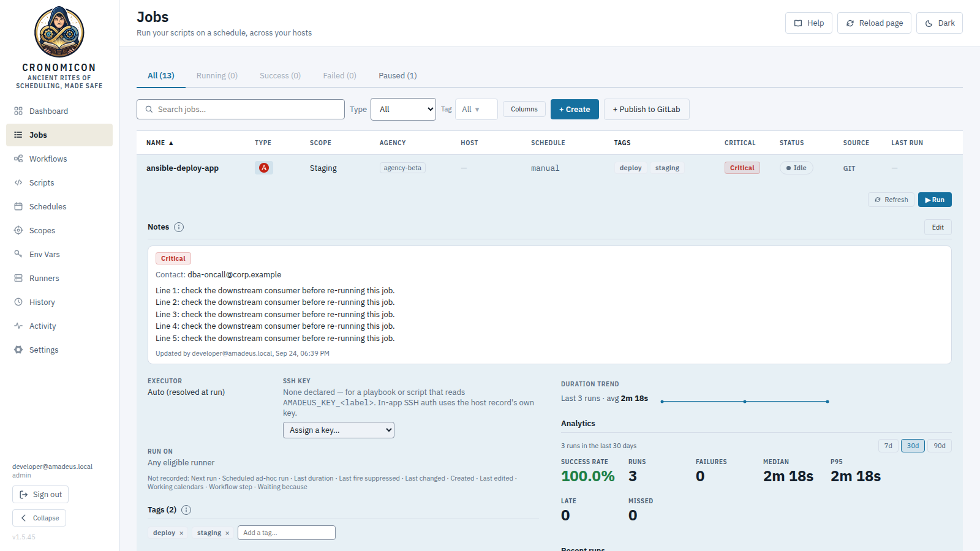Click the Workflows icon in sidebar

[18, 159]
